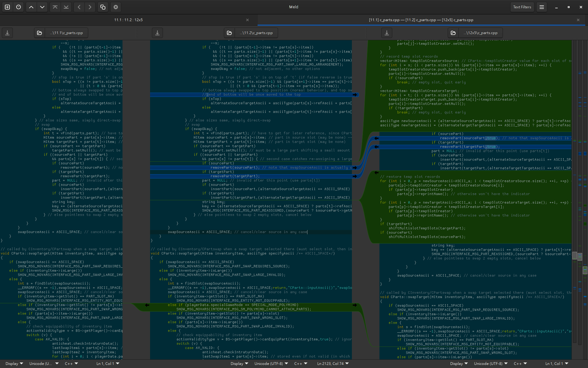Open Unicode (UTF-8) dropdown in middle pane
This screenshot has width=588, height=368.
pos(271,364)
